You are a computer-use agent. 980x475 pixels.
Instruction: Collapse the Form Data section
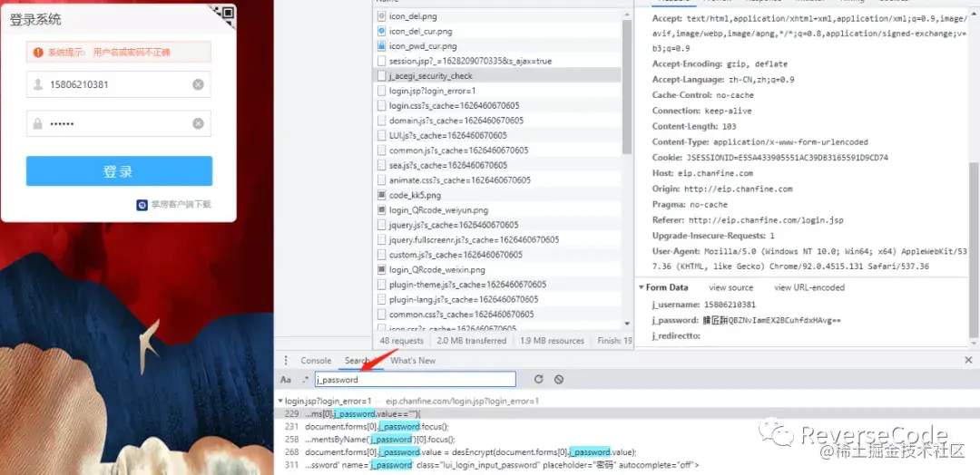pos(642,287)
